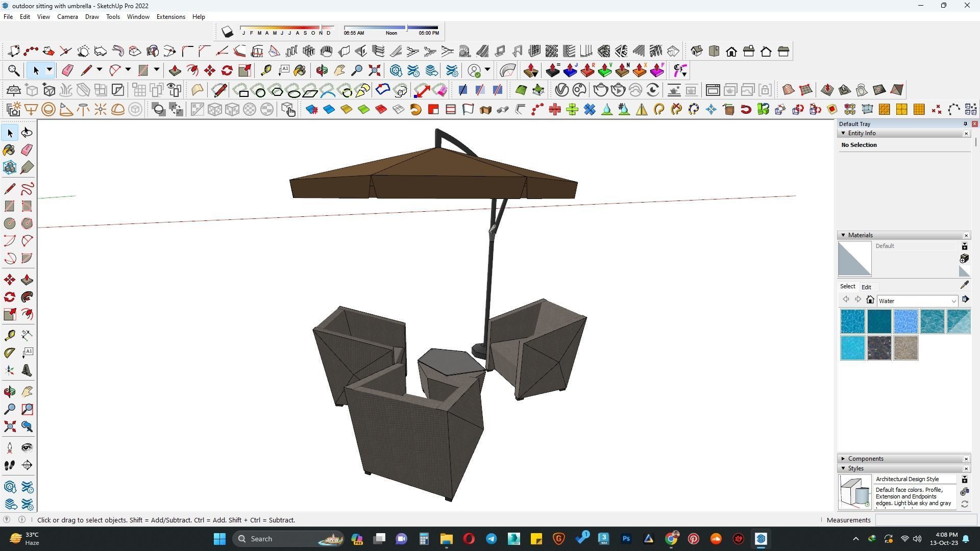Open Arc tool variants dropdown arrow
This screenshot has width=980, height=551.
[128, 70]
